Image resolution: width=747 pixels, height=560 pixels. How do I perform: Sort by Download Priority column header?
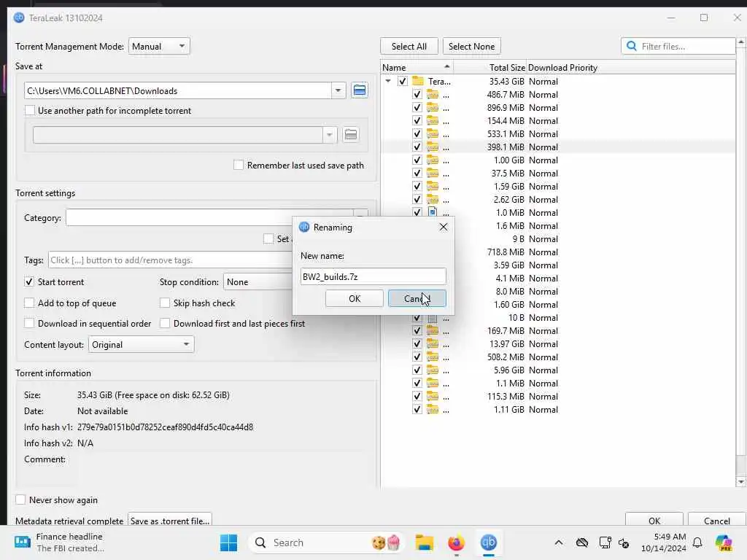click(562, 68)
